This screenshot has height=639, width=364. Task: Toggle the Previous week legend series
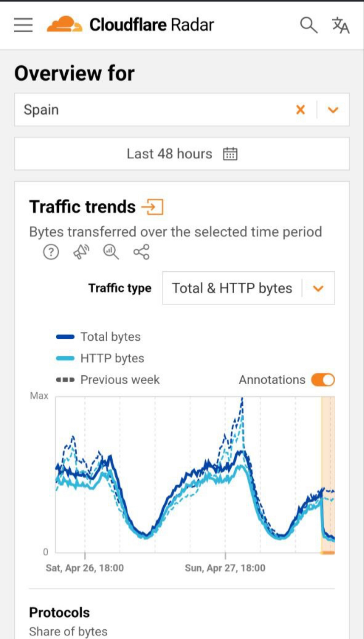click(108, 380)
